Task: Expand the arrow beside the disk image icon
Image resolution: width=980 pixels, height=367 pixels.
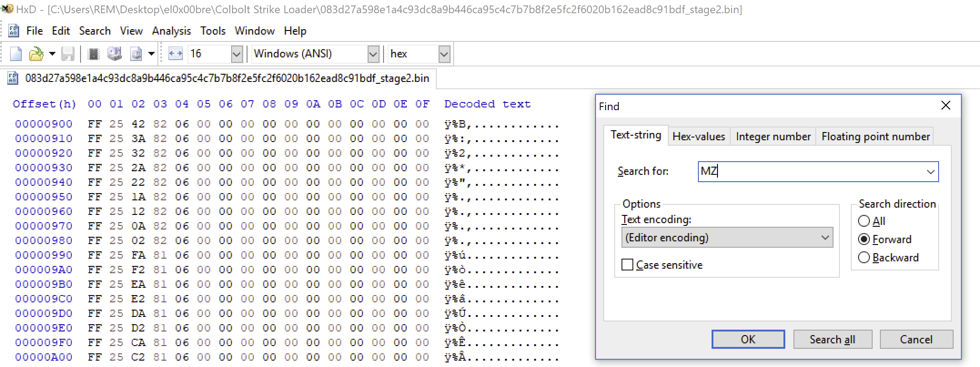Action: 152,54
